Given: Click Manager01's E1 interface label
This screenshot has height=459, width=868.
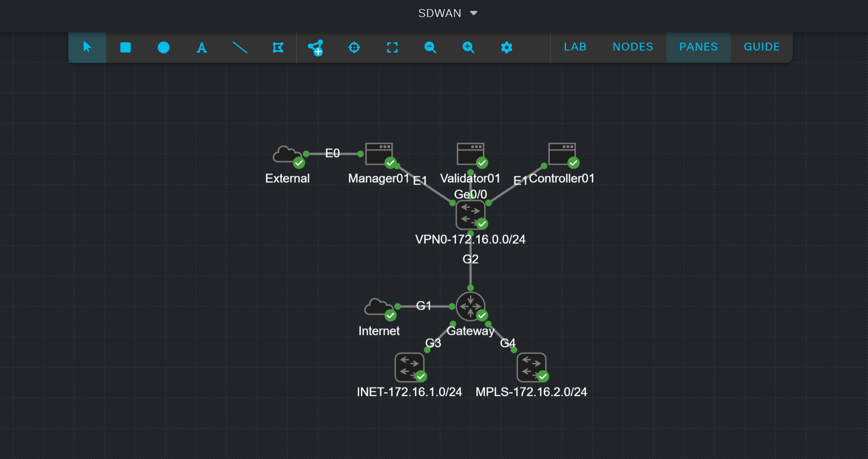Looking at the screenshot, I should pos(420,180).
